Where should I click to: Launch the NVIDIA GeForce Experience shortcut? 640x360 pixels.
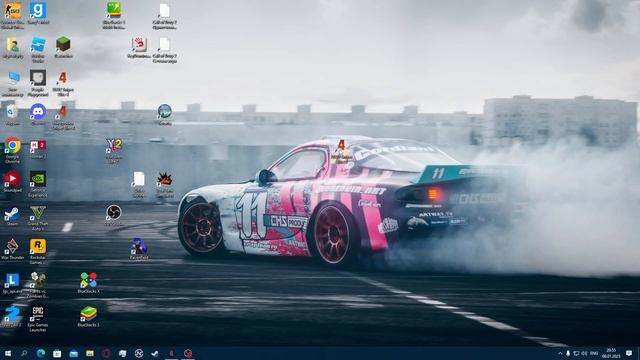(38, 179)
